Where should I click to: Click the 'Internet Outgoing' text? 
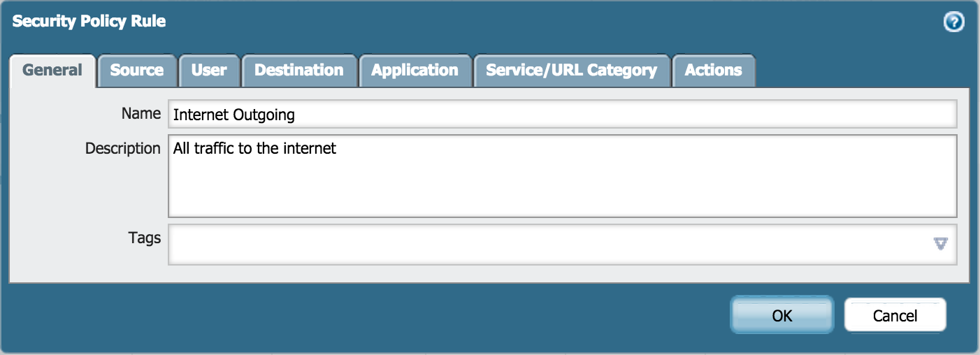click(x=233, y=115)
